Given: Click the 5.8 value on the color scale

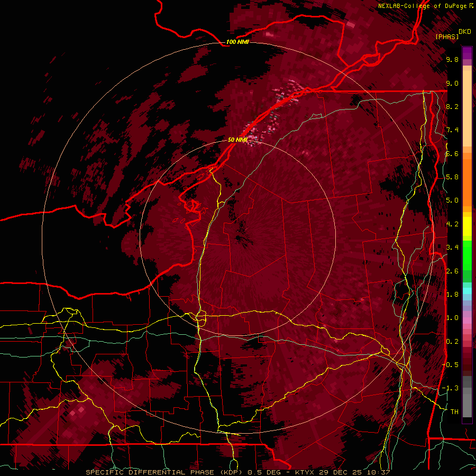Looking at the screenshot, I should [452, 177].
